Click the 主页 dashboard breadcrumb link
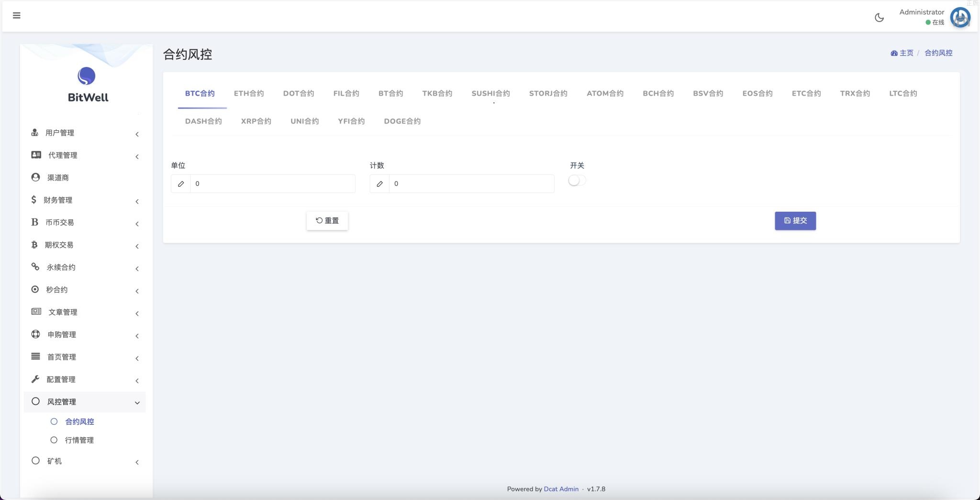This screenshot has height=500, width=980. [x=902, y=53]
